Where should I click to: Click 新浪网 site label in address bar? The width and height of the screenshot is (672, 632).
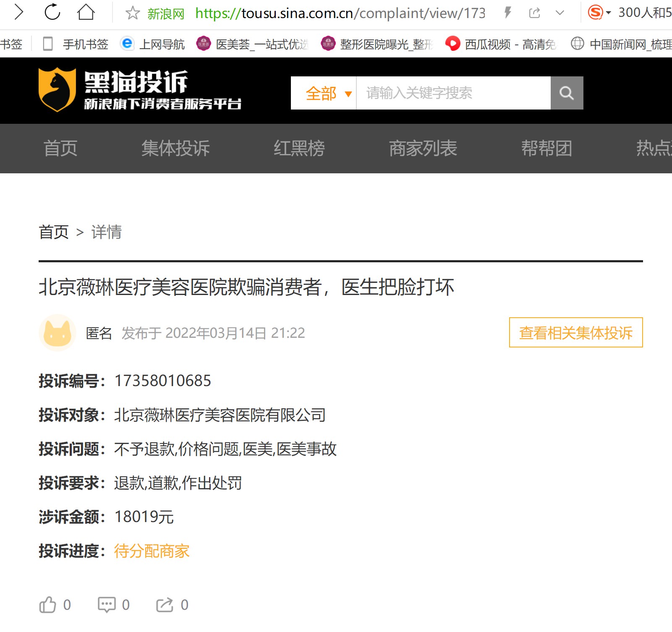point(166,14)
